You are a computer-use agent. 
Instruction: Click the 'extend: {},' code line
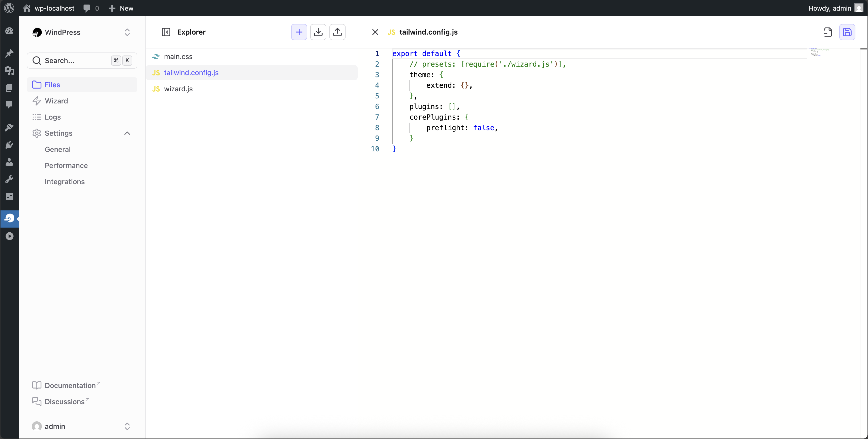pyautogui.click(x=449, y=85)
